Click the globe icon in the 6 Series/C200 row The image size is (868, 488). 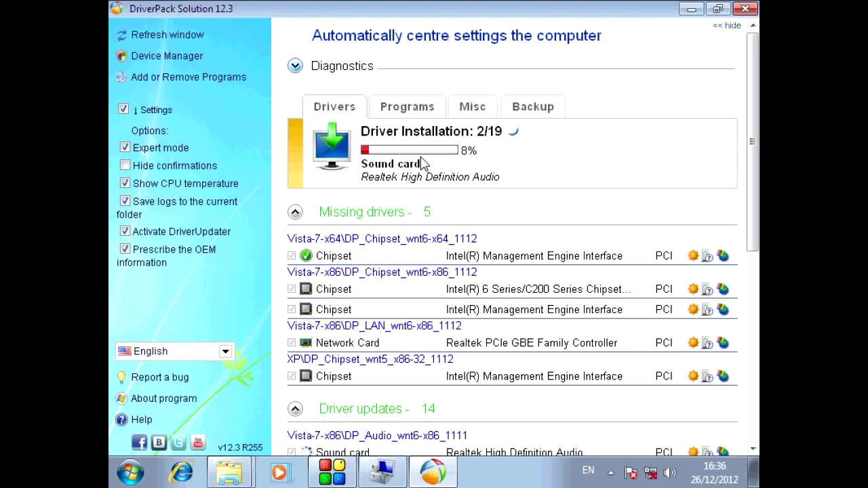pyautogui.click(x=723, y=289)
